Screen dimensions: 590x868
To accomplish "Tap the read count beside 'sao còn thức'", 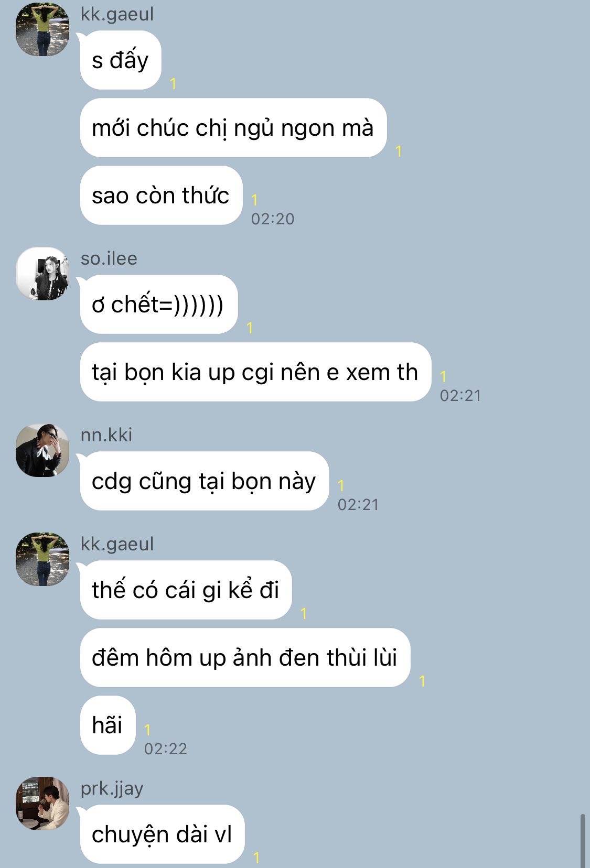I will (254, 200).
